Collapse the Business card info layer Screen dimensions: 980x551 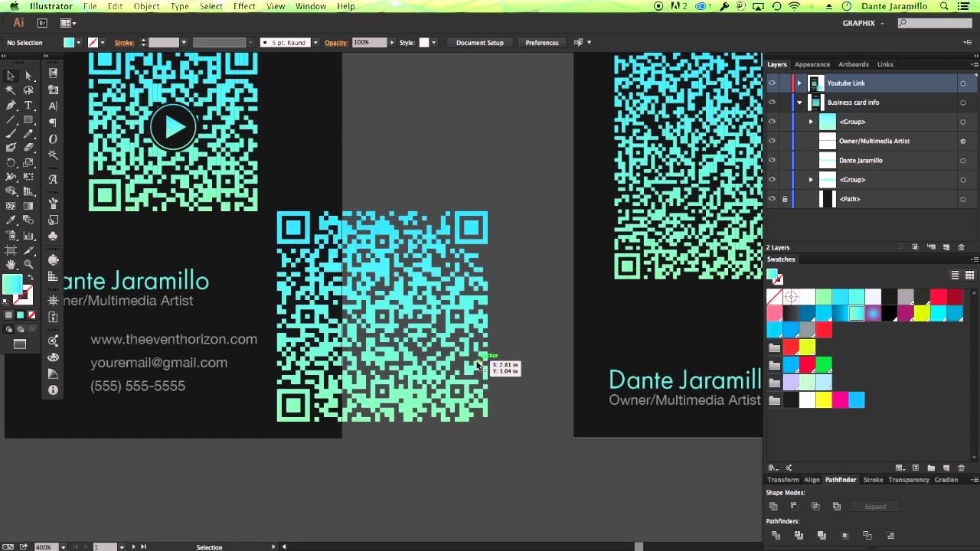[x=799, y=103]
